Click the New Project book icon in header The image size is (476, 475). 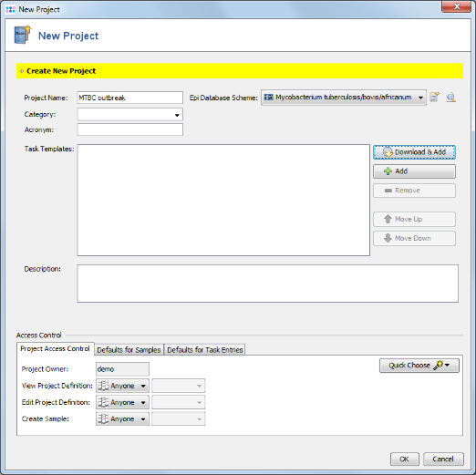tap(23, 35)
